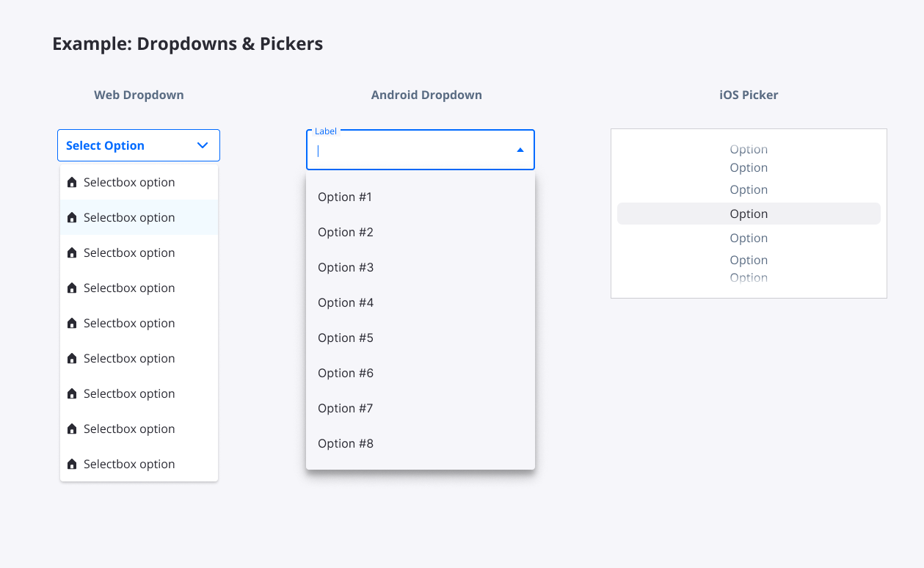Choose Option #1 in the Android dropdown
The height and width of the screenshot is (568, 924).
point(421,197)
